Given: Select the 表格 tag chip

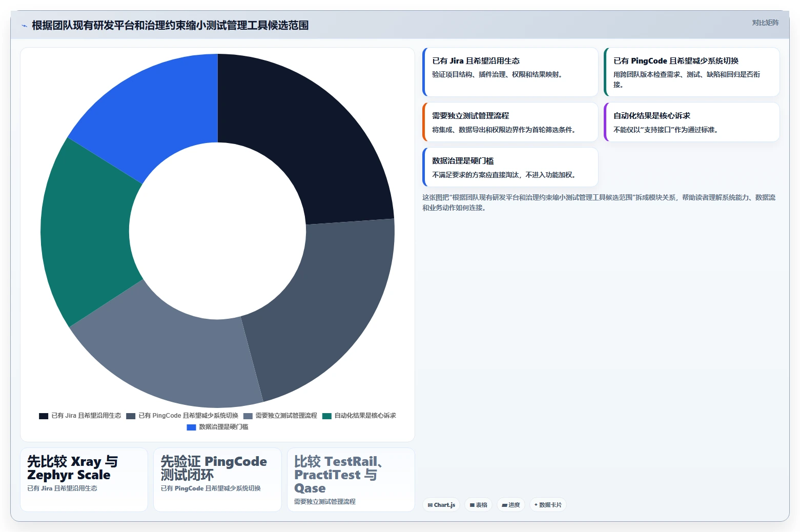Looking at the screenshot, I should point(479,505).
